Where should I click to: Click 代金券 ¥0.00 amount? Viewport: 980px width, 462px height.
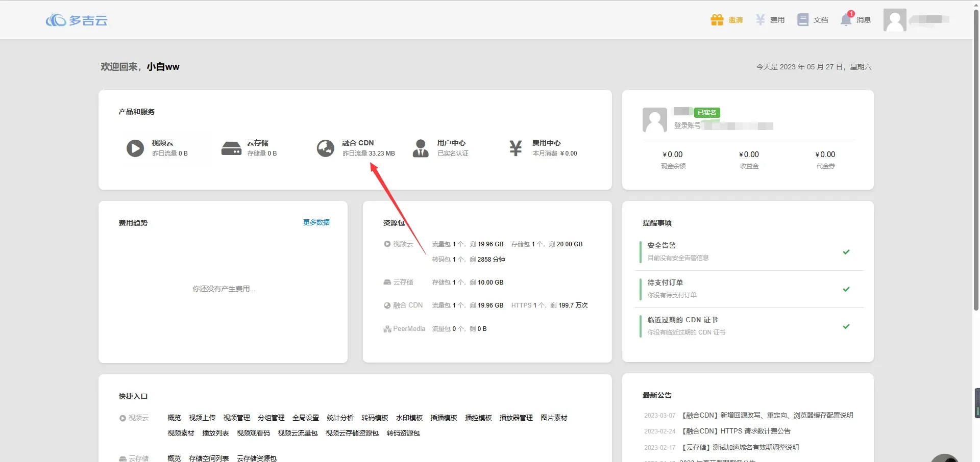pos(825,155)
